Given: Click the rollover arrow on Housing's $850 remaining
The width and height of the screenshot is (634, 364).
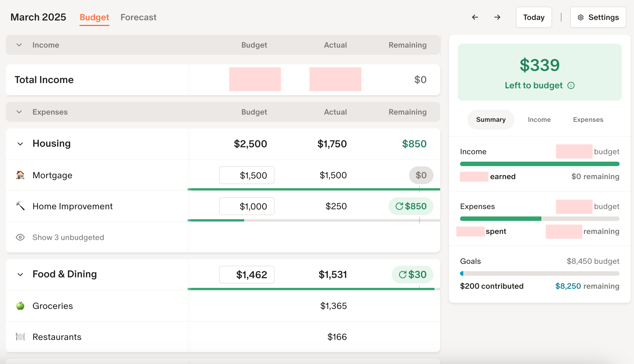Looking at the screenshot, I should pos(399,206).
